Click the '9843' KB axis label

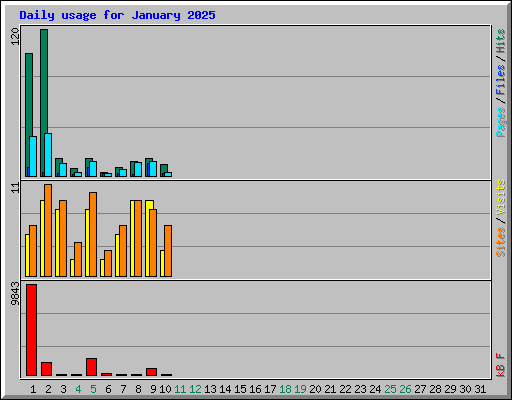tap(15, 294)
